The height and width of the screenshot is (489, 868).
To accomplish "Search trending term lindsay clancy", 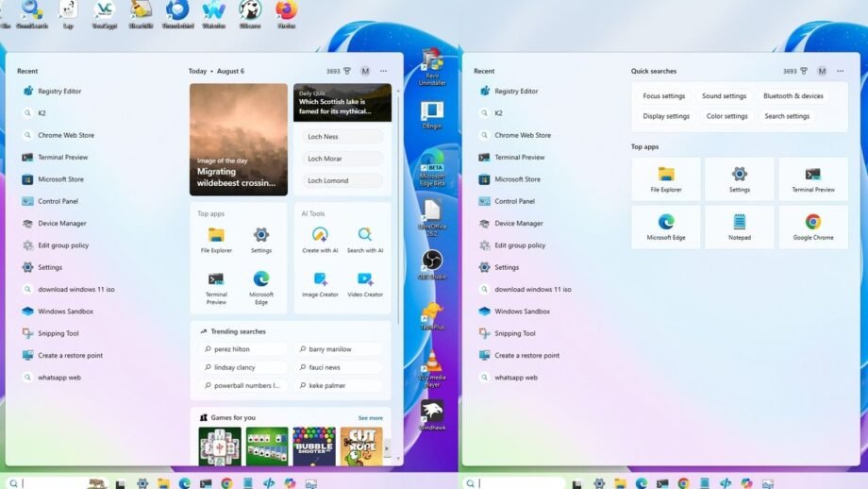I will [x=243, y=367].
